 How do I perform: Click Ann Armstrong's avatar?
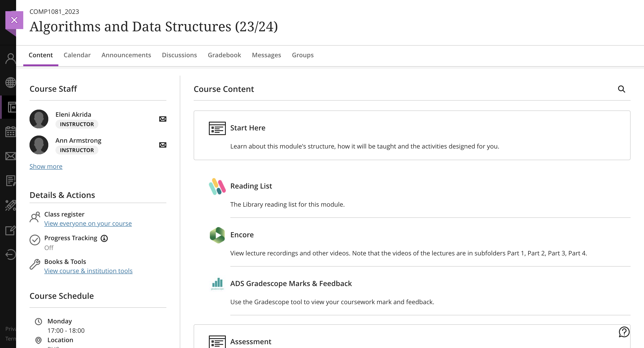[39, 145]
